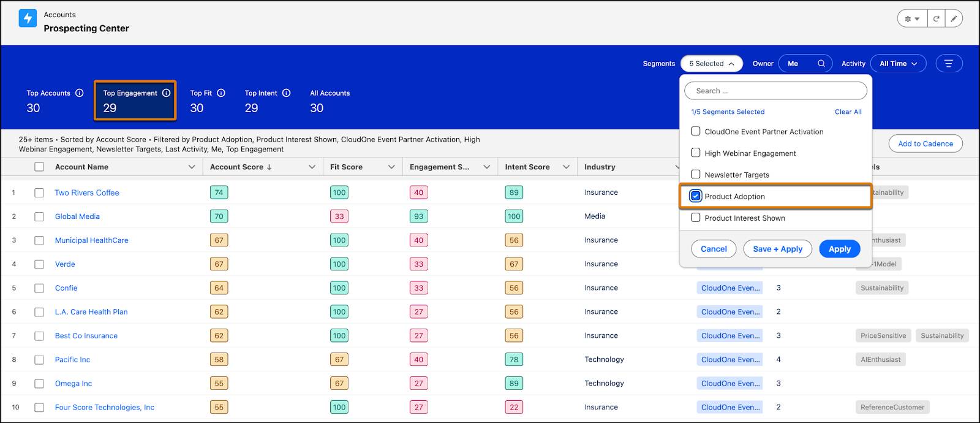Click the filter lines icon button
Screen dimensions: 980x423
tap(949, 64)
